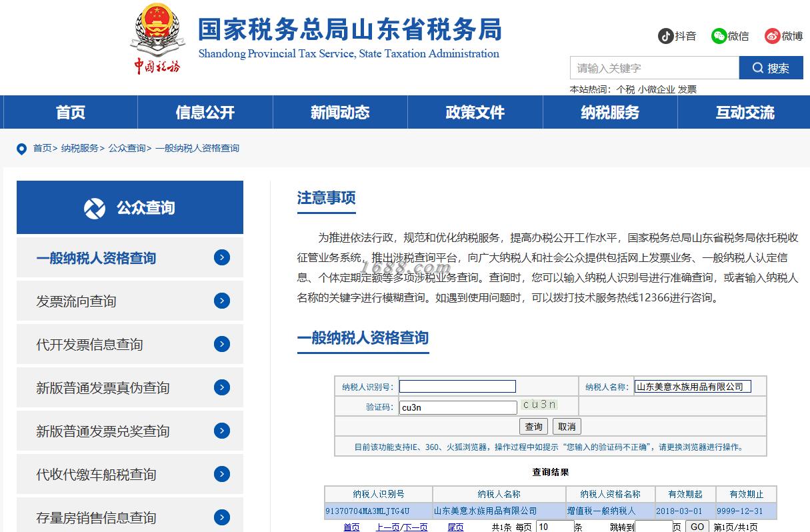
Task: Open the Douyin (抖音) social icon
Action: [666, 36]
